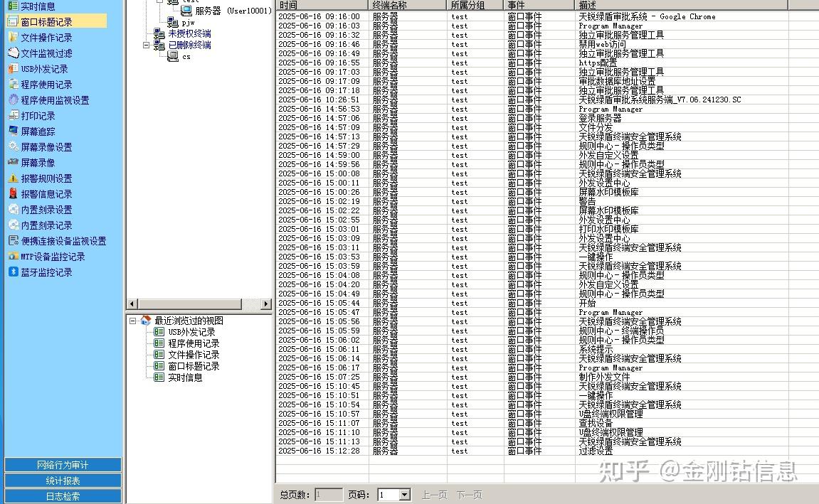Open the USB外发记录 sidebar icon
The height and width of the screenshot is (504, 819).
[x=13, y=69]
